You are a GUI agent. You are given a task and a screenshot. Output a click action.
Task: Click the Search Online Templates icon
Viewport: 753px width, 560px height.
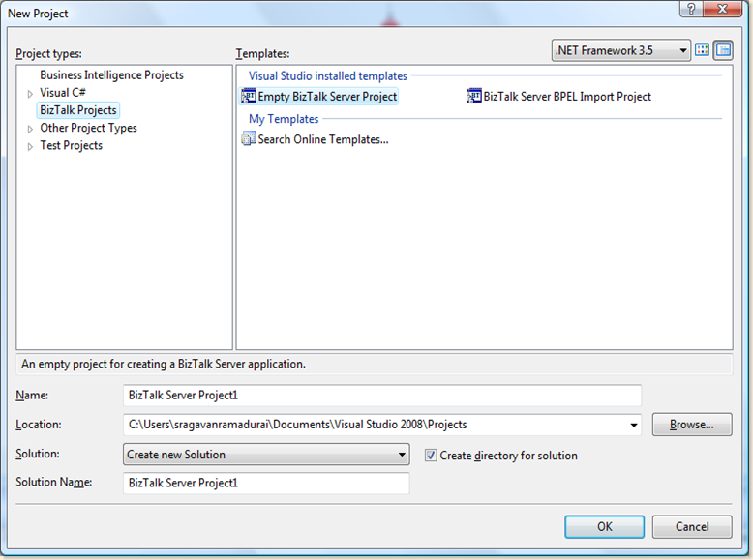click(249, 139)
